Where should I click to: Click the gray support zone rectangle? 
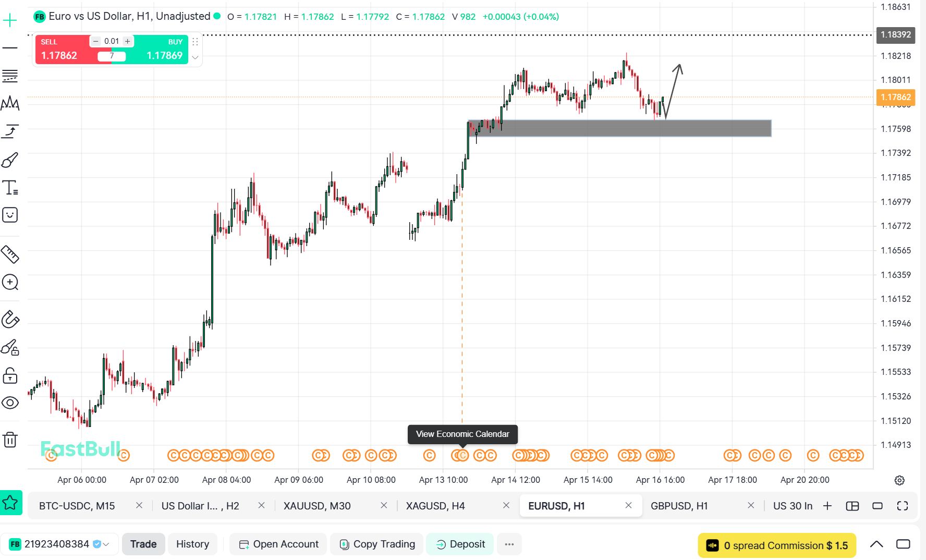tap(619, 128)
